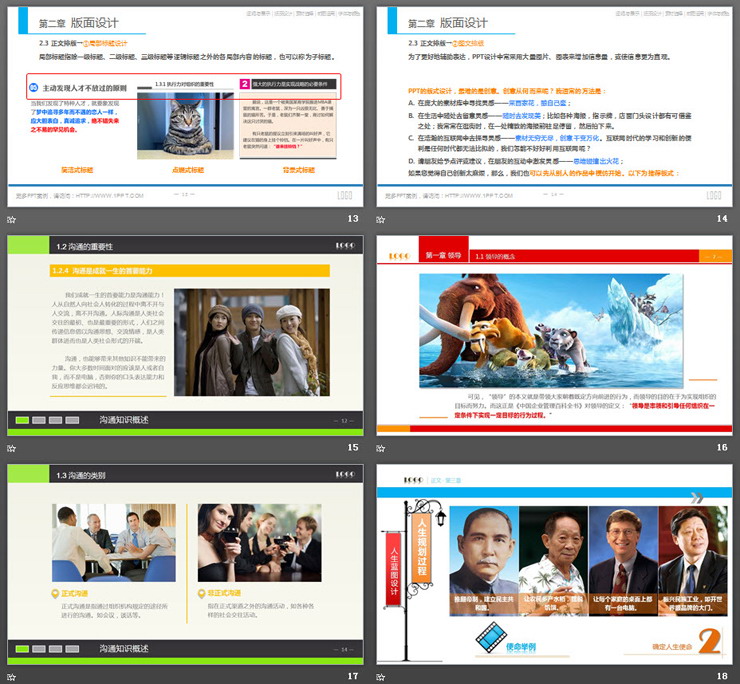Screen dimensions: 740x684
Task: Select slide 18 thumbnail with four portraits
Action: pos(554,564)
